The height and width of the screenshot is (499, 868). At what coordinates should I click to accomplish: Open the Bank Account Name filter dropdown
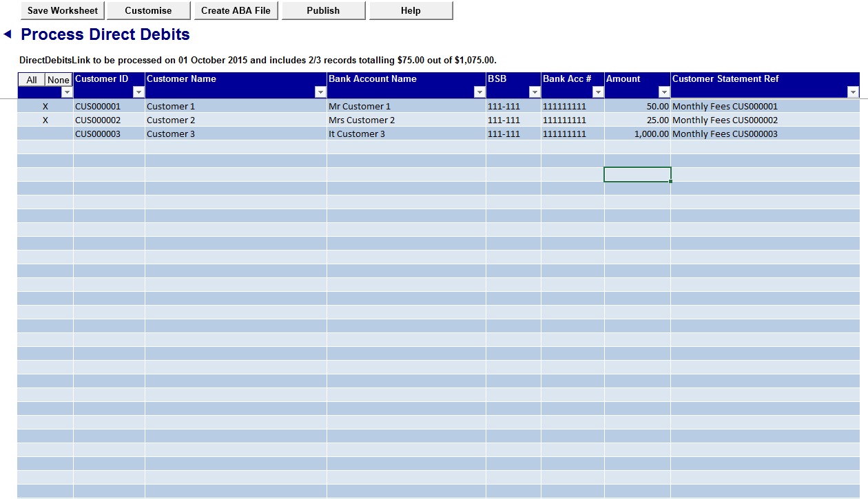[x=479, y=92]
